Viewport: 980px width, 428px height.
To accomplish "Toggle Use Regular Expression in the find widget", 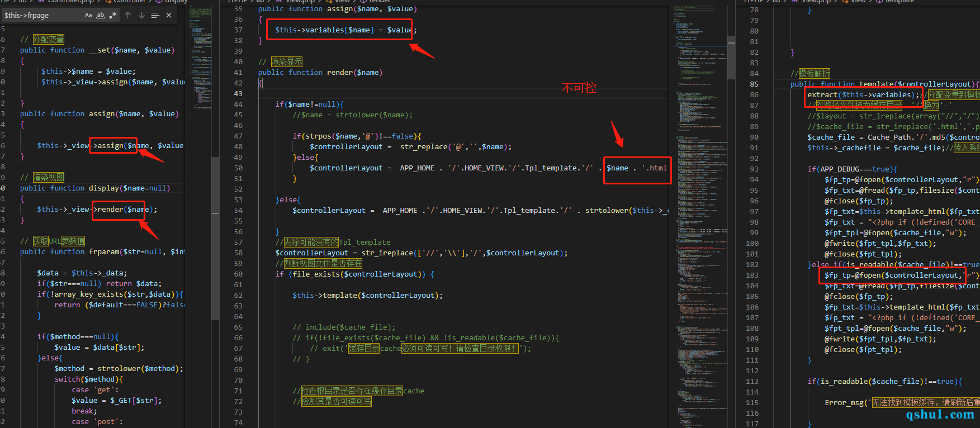I will point(113,15).
